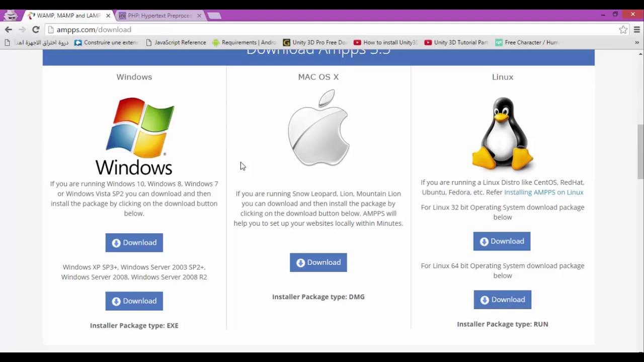Viewport: 644px width, 362px height.
Task: Close the WAMP, MAMP and LAMP tab
Action: 108,16
